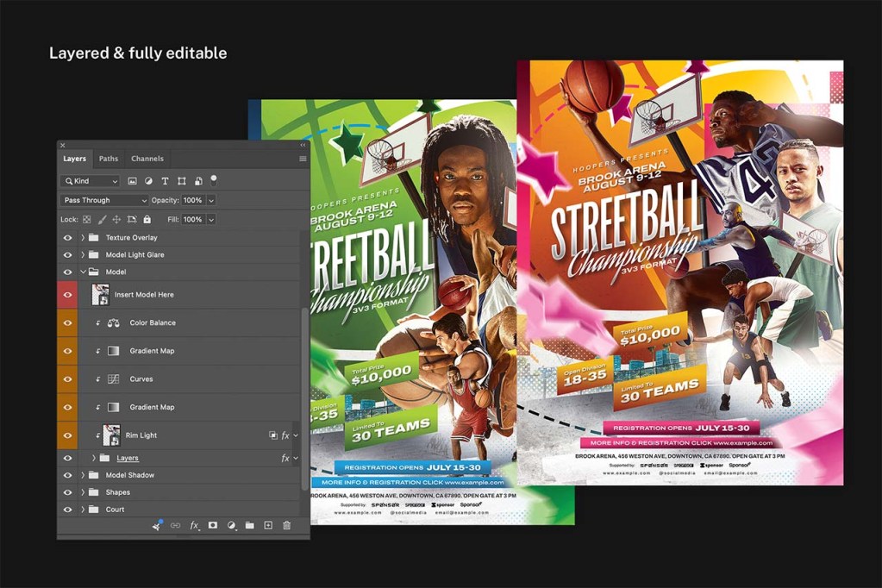
Task: Filter layers by shape layers icon
Action: click(182, 181)
